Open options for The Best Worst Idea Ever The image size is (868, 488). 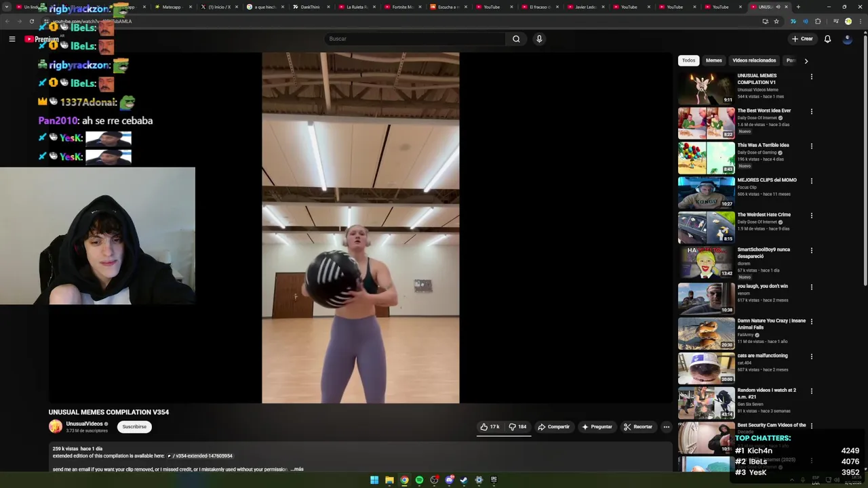pyautogui.click(x=811, y=112)
